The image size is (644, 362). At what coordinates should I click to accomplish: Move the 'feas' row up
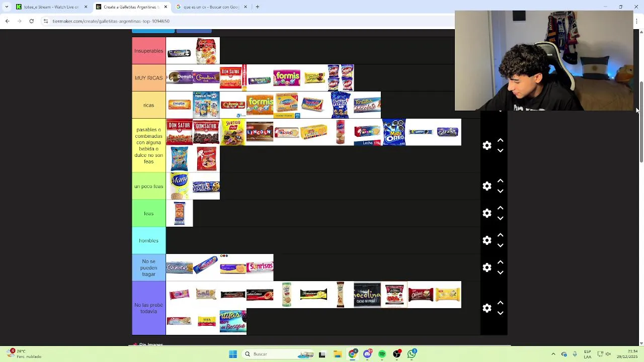pos(500,208)
